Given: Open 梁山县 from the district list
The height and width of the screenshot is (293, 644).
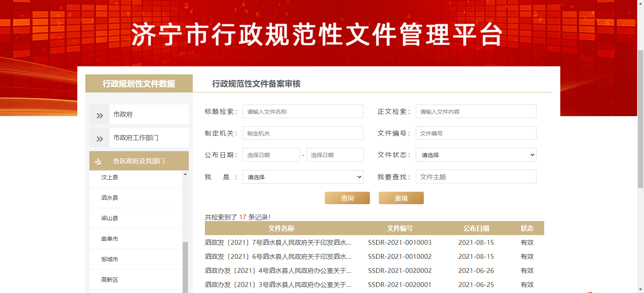Looking at the screenshot, I should [x=109, y=218].
